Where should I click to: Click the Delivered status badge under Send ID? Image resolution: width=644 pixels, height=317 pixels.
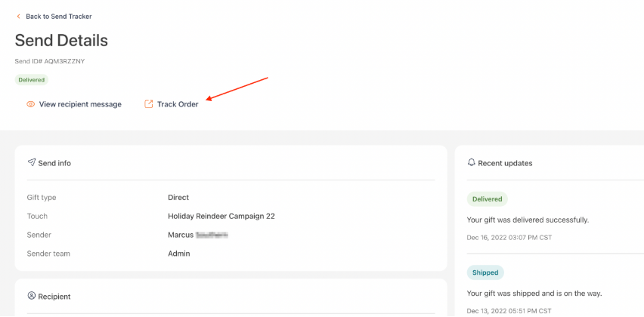coord(32,80)
